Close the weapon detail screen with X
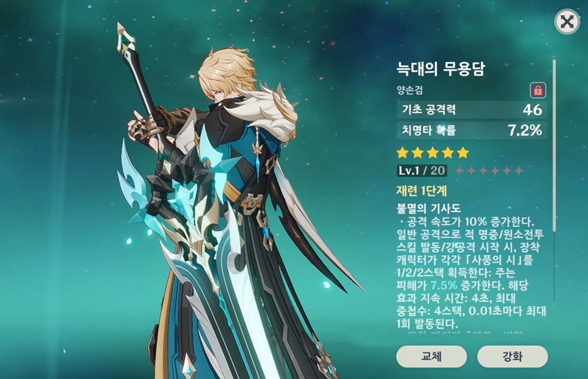The image size is (588, 379). pos(567,21)
